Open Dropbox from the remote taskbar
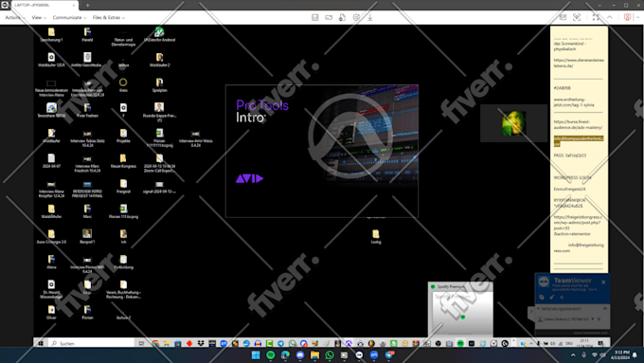The image size is (644, 363). click(x=201, y=343)
